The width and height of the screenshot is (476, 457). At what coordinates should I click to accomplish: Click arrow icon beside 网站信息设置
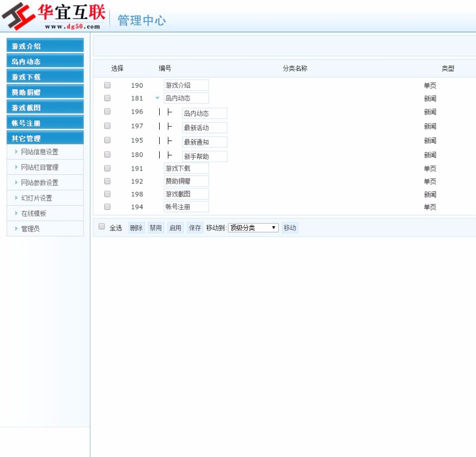pos(16,152)
